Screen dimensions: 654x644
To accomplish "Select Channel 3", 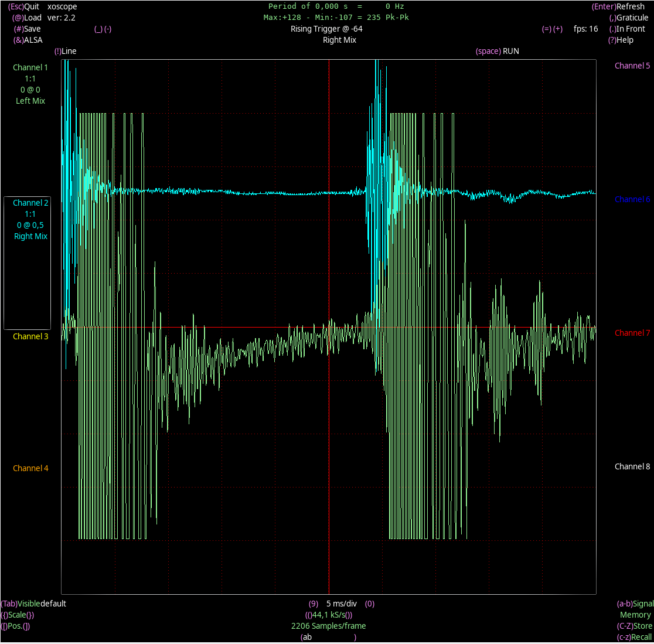I will (x=30, y=336).
